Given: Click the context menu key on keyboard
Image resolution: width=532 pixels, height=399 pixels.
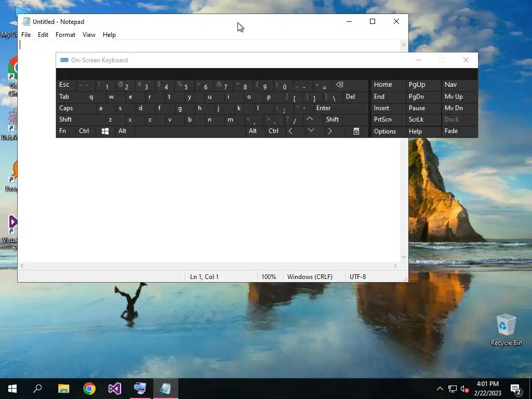Looking at the screenshot, I should point(356,131).
